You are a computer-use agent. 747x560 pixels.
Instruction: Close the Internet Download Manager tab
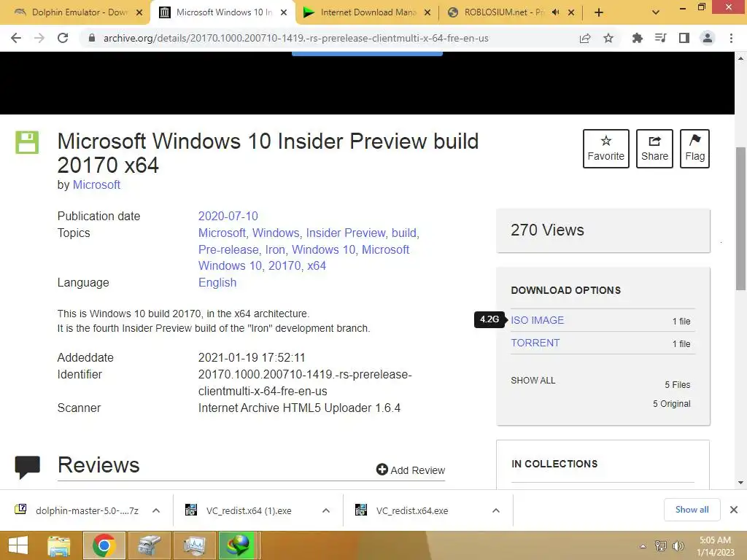pyautogui.click(x=427, y=12)
